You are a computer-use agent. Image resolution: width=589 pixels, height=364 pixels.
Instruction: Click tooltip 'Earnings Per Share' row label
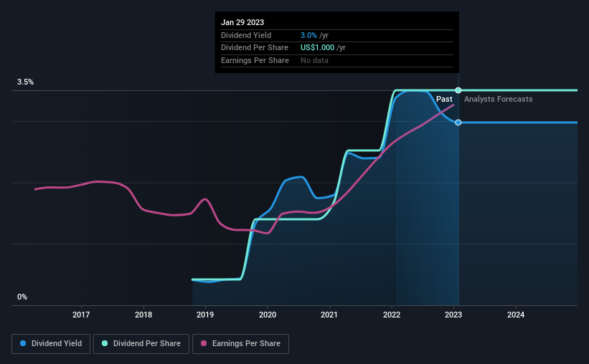255,60
